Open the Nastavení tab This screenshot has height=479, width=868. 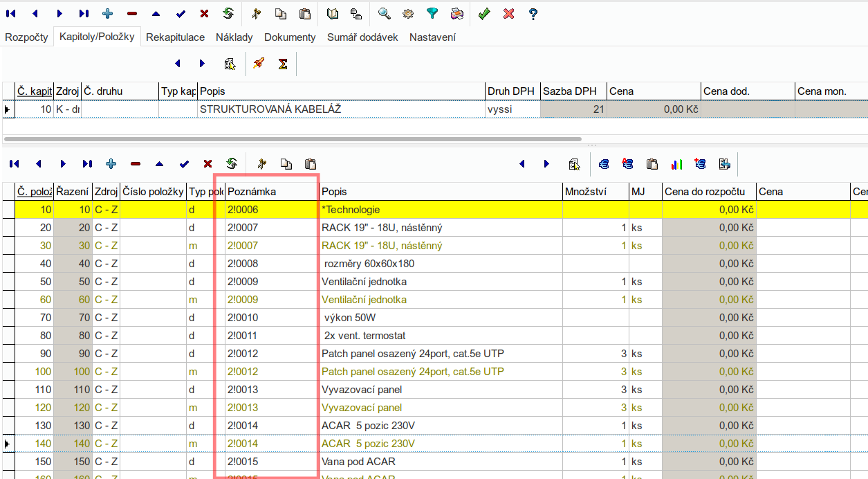432,37
